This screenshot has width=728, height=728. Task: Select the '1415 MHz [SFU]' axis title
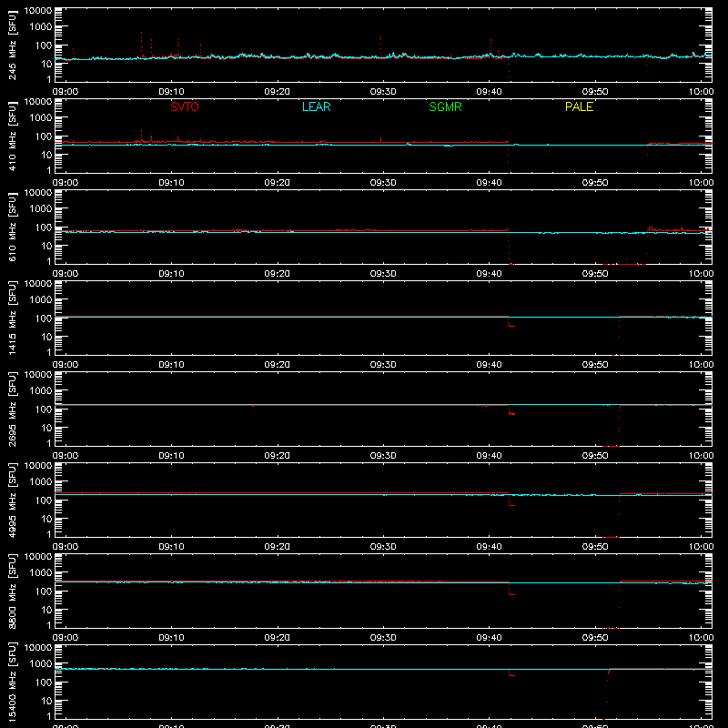click(x=12, y=318)
